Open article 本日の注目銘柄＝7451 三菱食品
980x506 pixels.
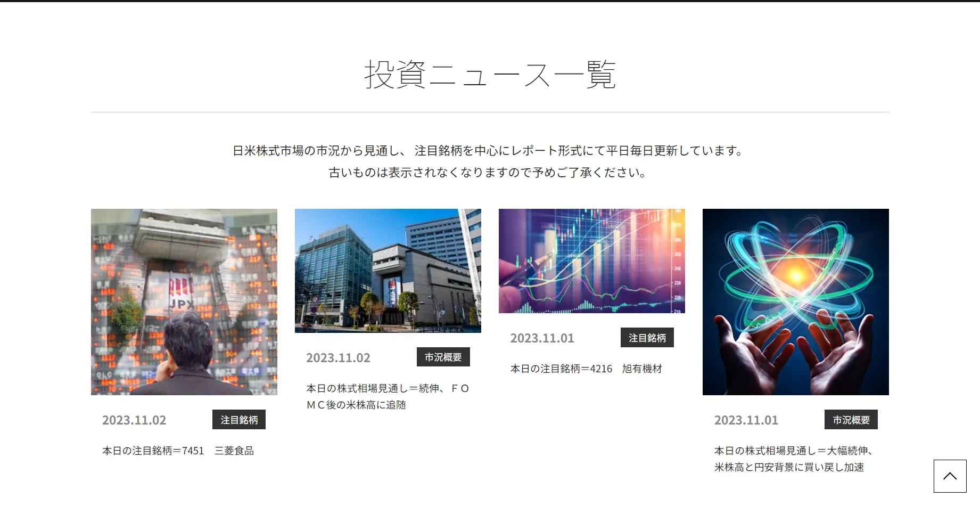point(178,451)
